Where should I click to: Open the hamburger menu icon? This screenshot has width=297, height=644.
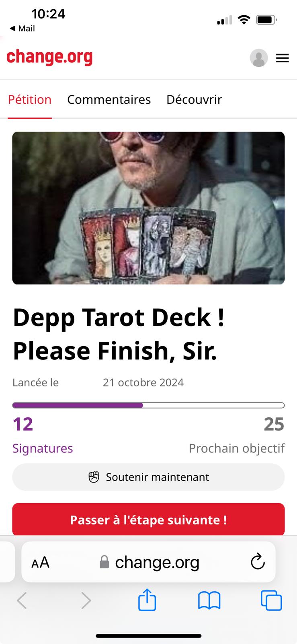point(283,58)
